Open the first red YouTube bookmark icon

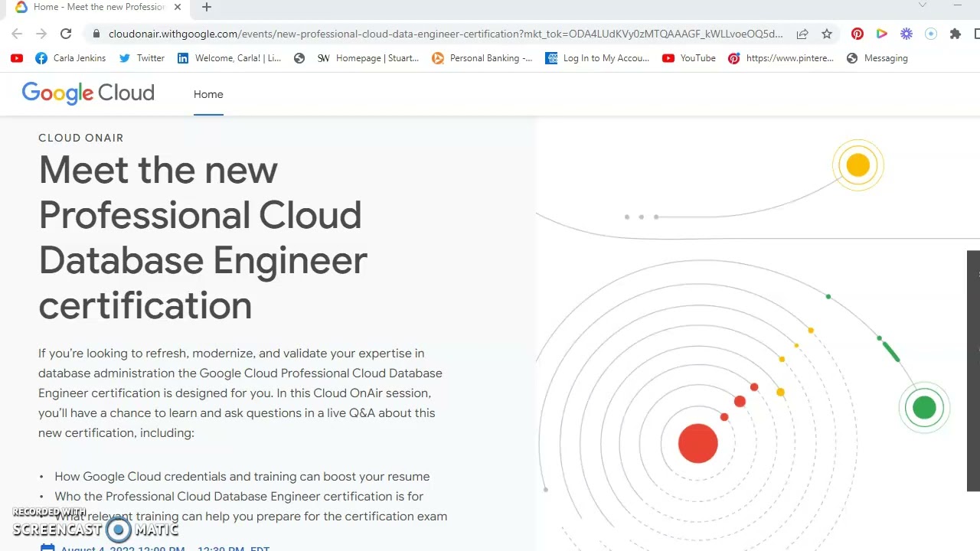(17, 58)
